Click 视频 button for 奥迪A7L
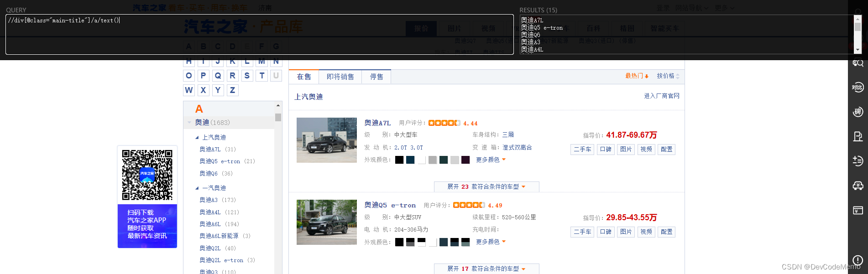 coord(646,150)
